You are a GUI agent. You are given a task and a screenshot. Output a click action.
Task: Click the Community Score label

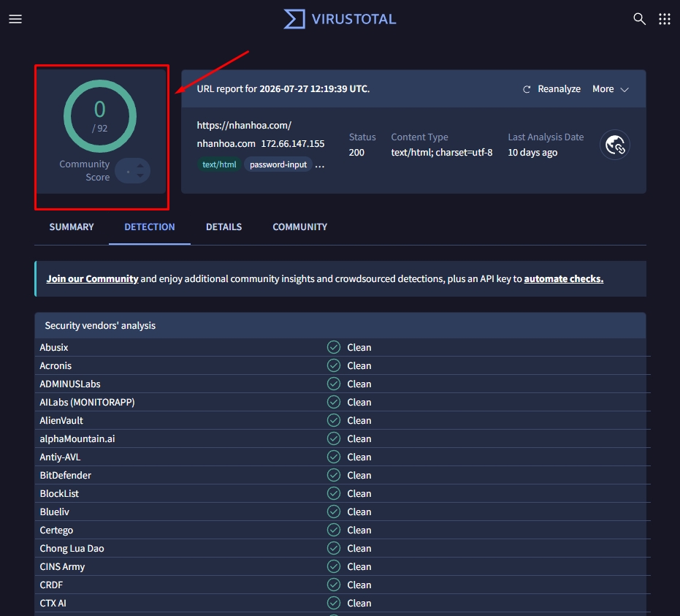click(x=85, y=170)
